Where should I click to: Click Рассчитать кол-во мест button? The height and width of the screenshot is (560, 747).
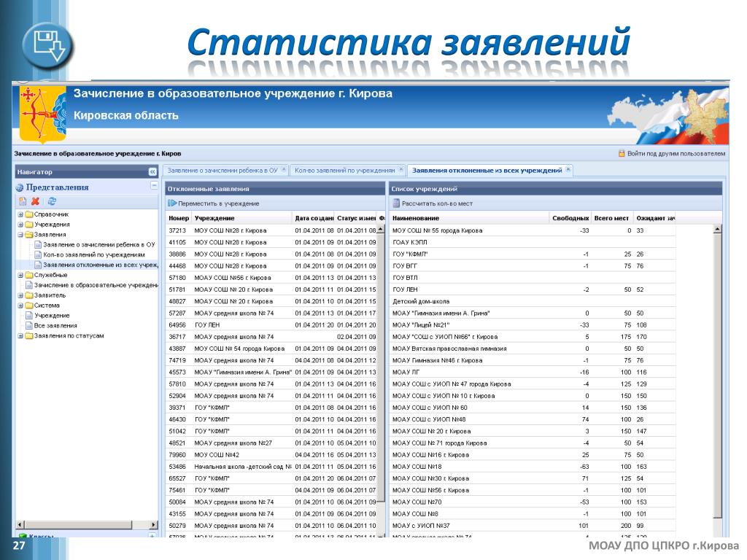tap(433, 203)
